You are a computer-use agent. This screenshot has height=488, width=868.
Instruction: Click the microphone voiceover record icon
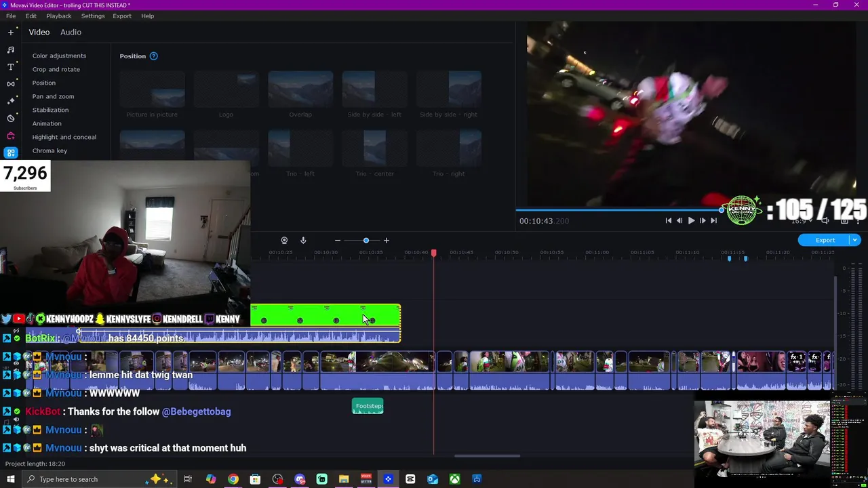click(x=303, y=240)
